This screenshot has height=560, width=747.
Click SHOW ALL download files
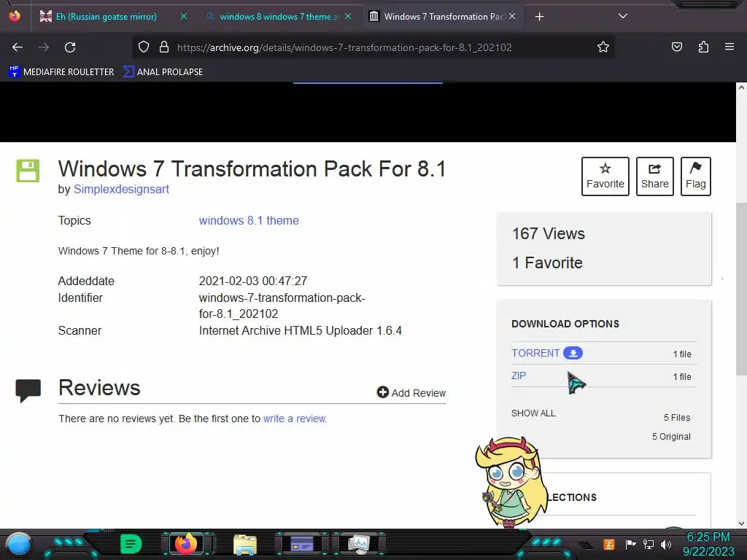tap(533, 413)
